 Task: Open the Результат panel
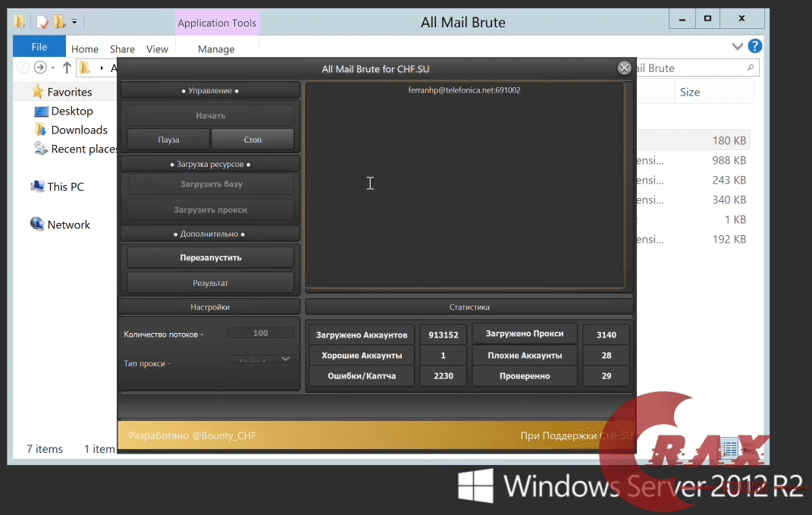pyautogui.click(x=210, y=282)
